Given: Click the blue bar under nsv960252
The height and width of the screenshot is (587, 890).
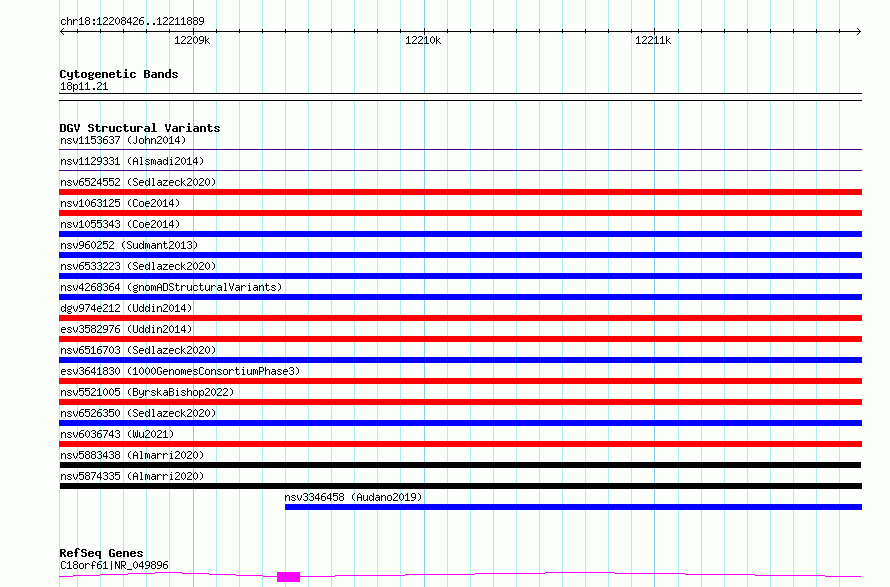Looking at the screenshot, I should tap(460, 255).
